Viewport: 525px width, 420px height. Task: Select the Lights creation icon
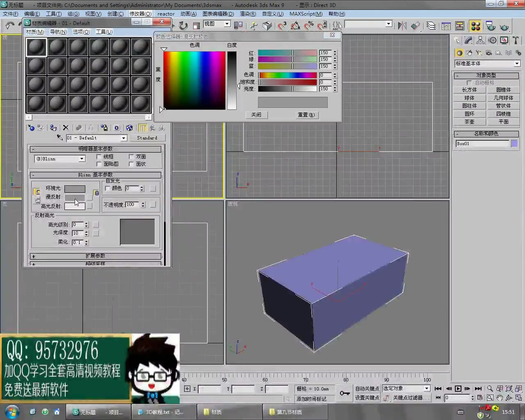[479, 52]
